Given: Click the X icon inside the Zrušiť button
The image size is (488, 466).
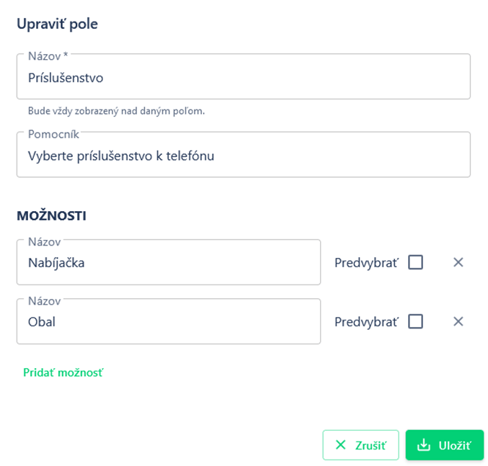Looking at the screenshot, I should [x=340, y=445].
